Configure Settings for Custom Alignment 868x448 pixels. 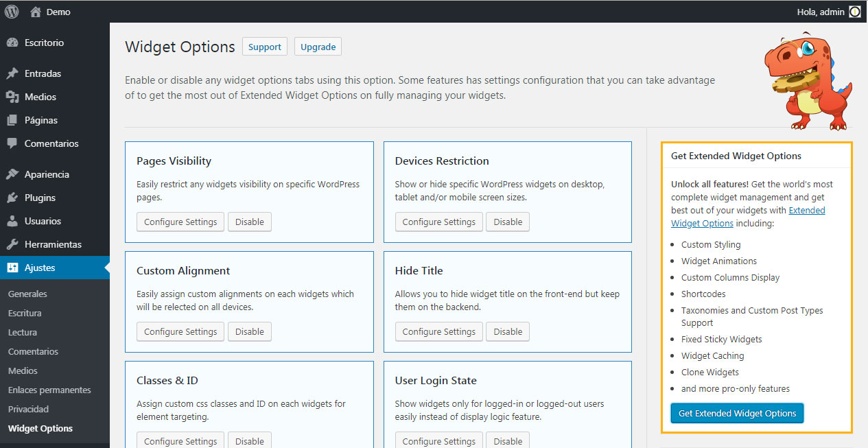180,331
